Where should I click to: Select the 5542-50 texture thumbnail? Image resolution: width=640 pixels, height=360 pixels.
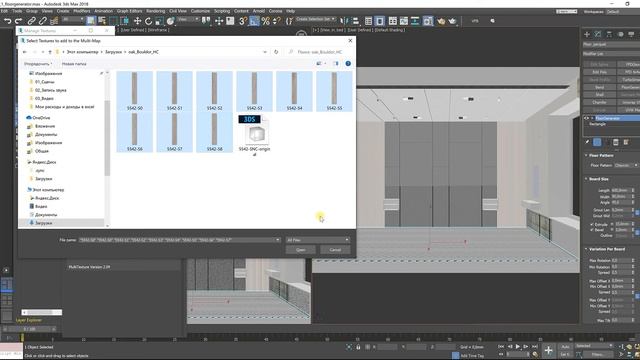(135, 91)
